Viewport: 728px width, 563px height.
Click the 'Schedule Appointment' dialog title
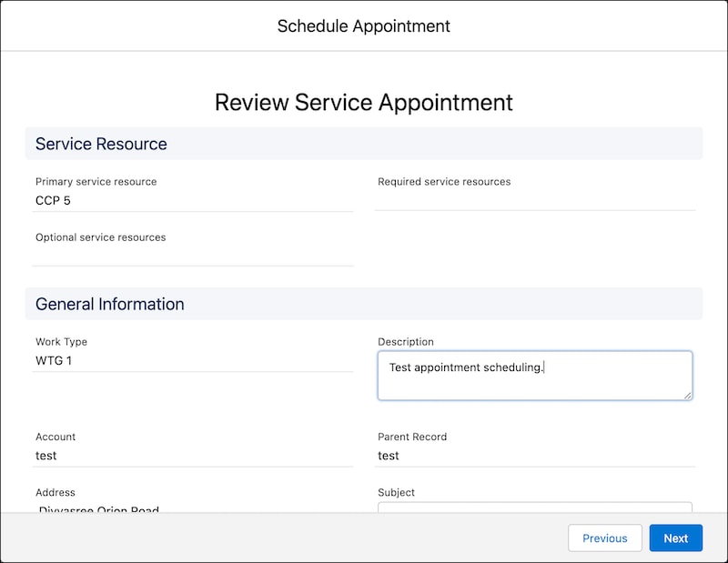[x=363, y=26]
